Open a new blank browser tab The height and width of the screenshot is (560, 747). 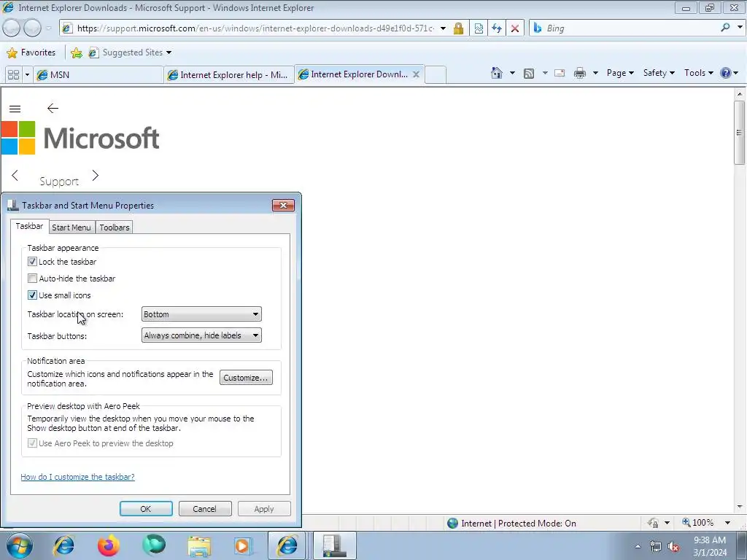coord(436,75)
